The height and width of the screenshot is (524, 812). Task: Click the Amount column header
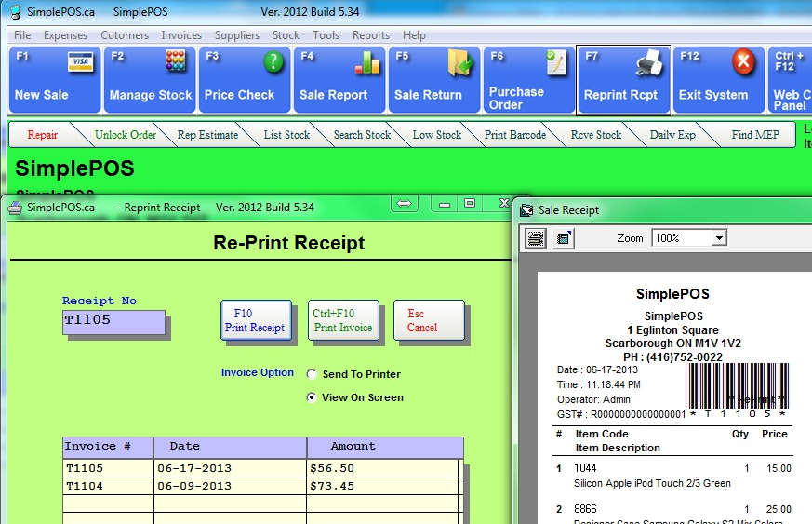point(385,447)
